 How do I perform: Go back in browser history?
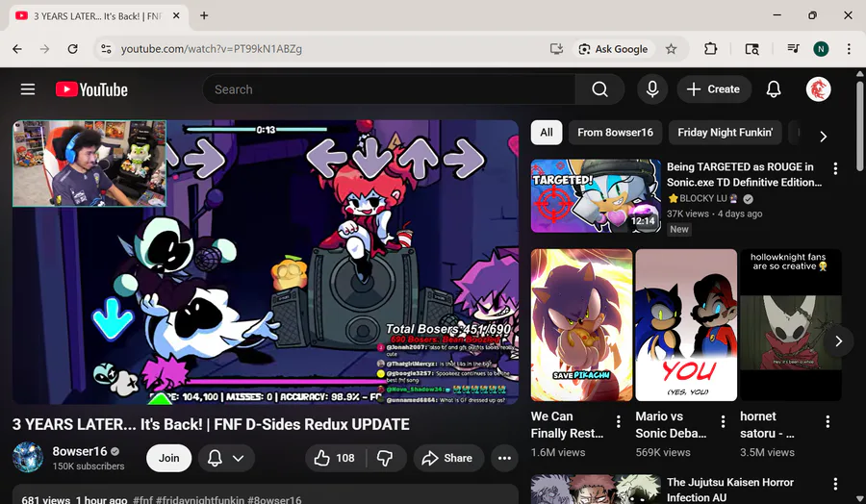[17, 49]
